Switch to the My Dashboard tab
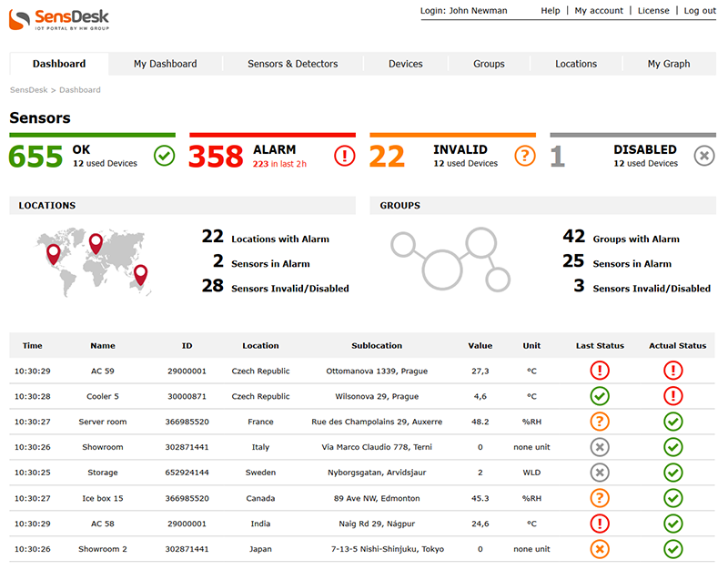 point(165,64)
